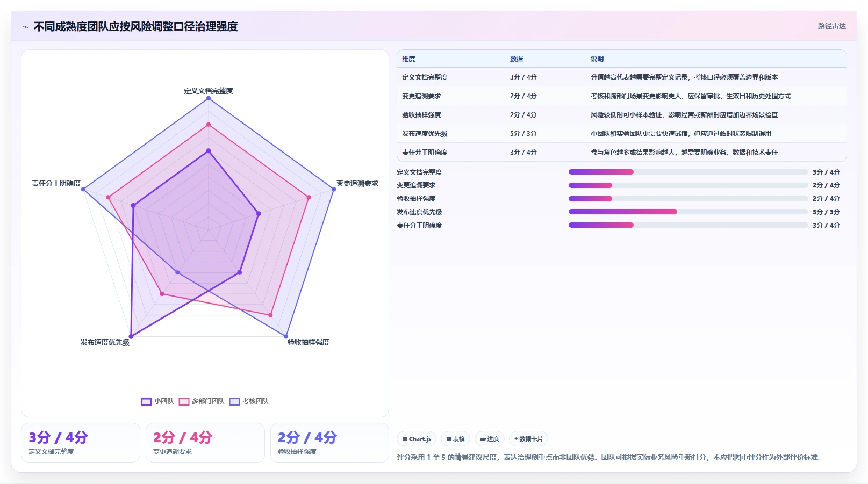
Task: Click 小团队 purple point on 发布速度优先级 axis
Action: [x=131, y=336]
